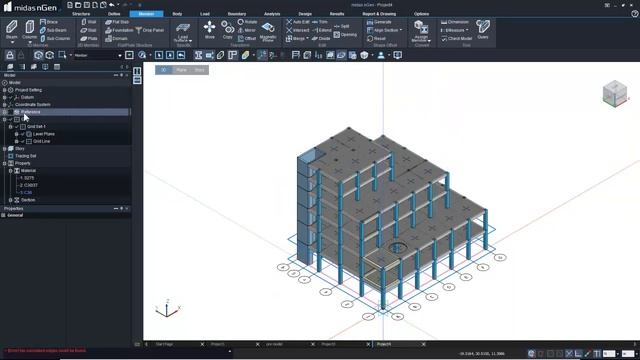Expand the Section tree node

tap(11, 200)
